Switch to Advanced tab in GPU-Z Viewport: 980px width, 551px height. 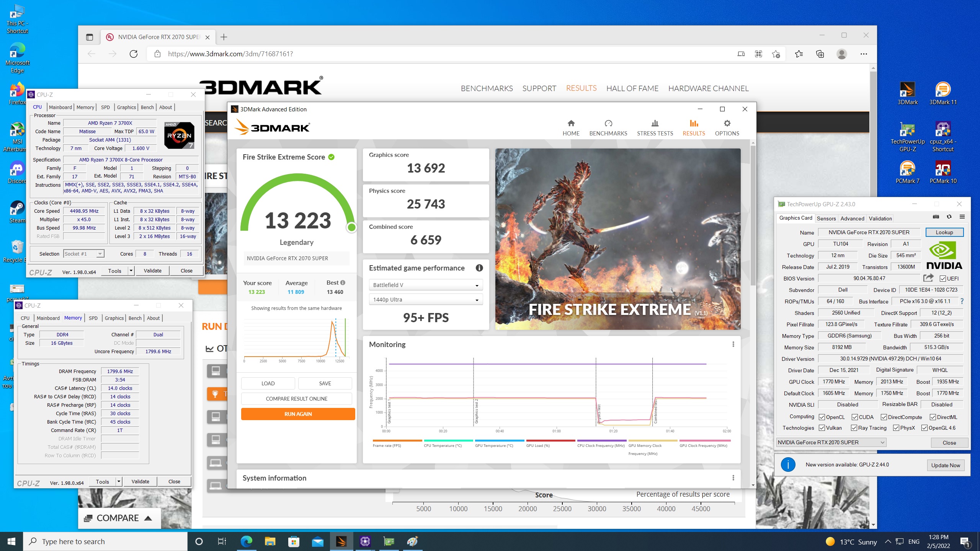coord(852,218)
